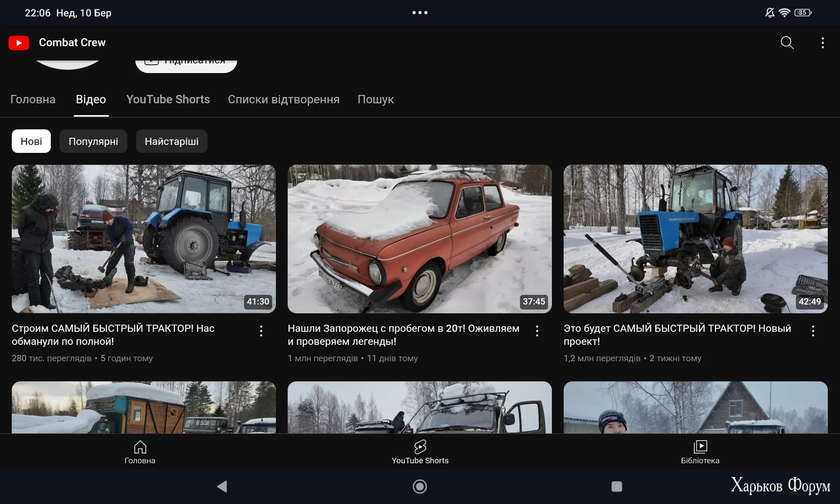Tap the YouTube logo icon
This screenshot has width=840, height=504.
pos(19,43)
